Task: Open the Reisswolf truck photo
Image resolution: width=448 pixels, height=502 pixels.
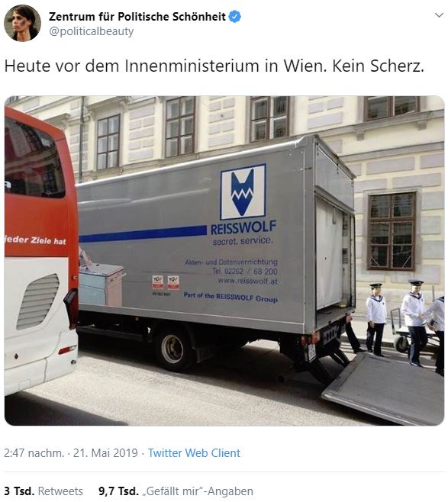Action: (x=224, y=261)
